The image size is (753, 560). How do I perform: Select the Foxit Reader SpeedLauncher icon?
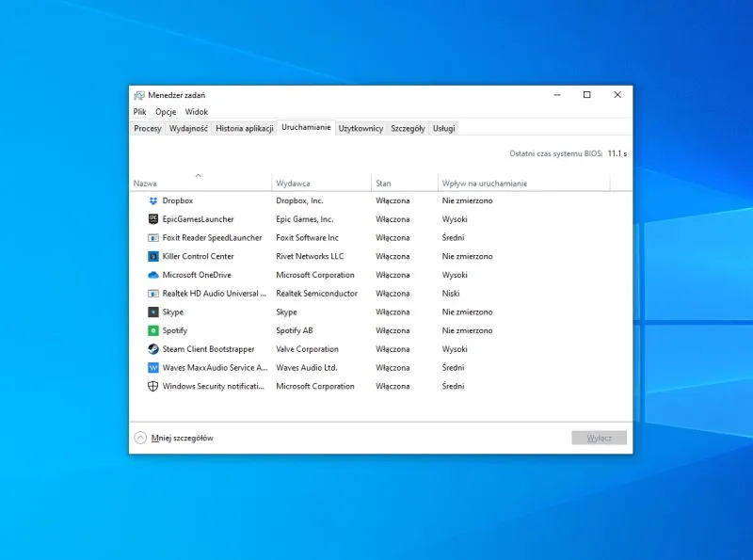(x=152, y=237)
